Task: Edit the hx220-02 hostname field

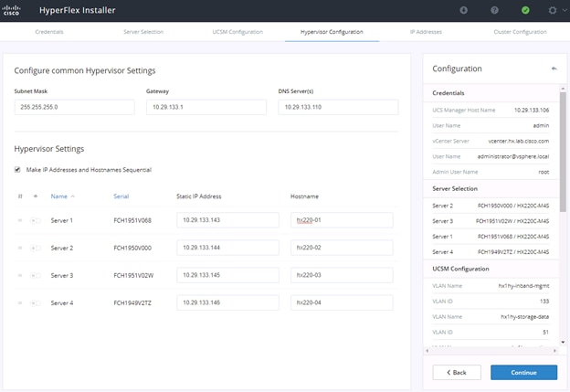Action: [342, 248]
